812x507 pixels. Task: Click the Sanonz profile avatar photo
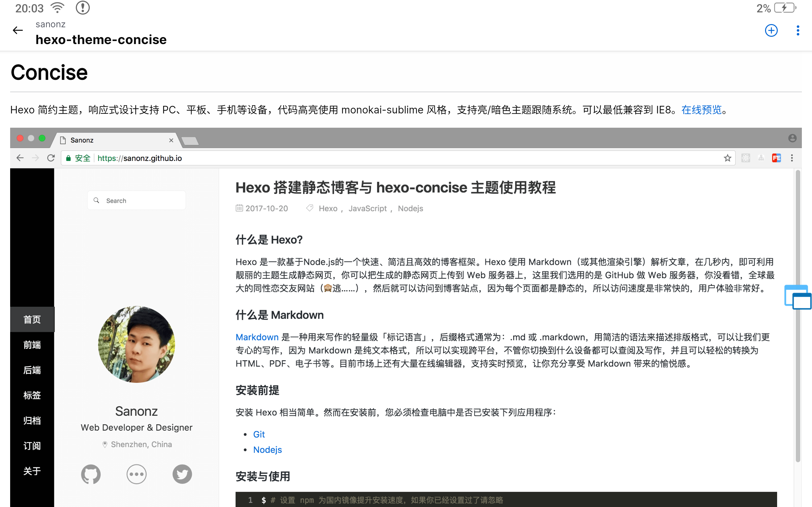137,344
